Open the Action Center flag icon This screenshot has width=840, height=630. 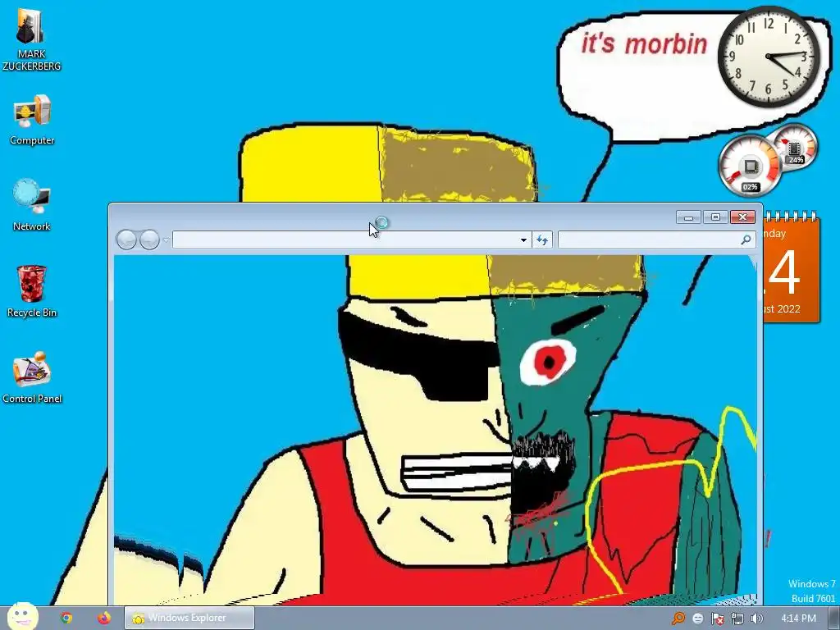point(717,619)
